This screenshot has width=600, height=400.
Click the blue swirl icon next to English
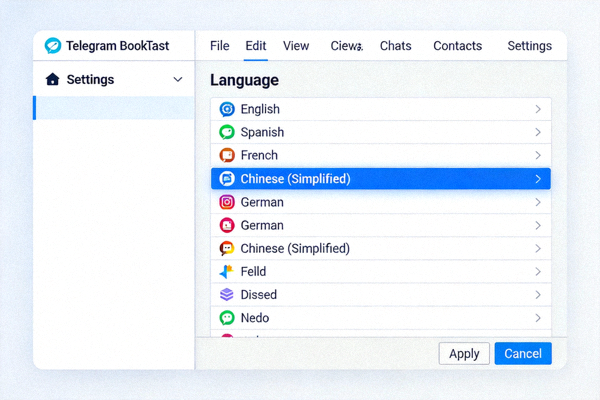click(227, 109)
